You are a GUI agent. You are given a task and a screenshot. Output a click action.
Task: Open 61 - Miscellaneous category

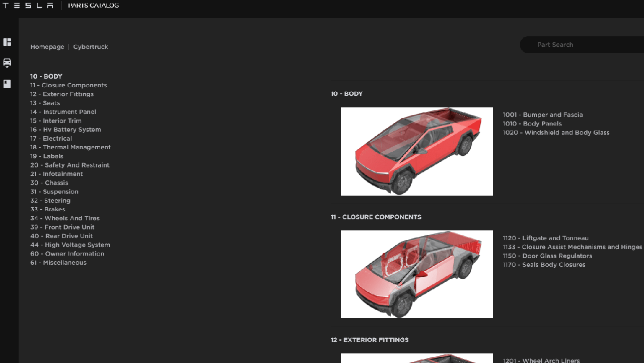coord(58,263)
